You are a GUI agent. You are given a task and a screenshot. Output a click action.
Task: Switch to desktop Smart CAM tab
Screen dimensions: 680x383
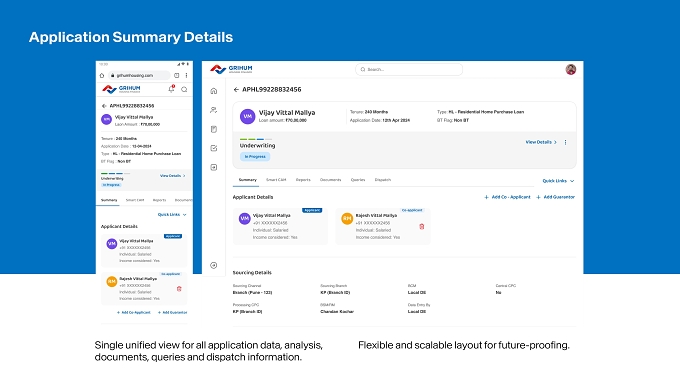point(276,180)
